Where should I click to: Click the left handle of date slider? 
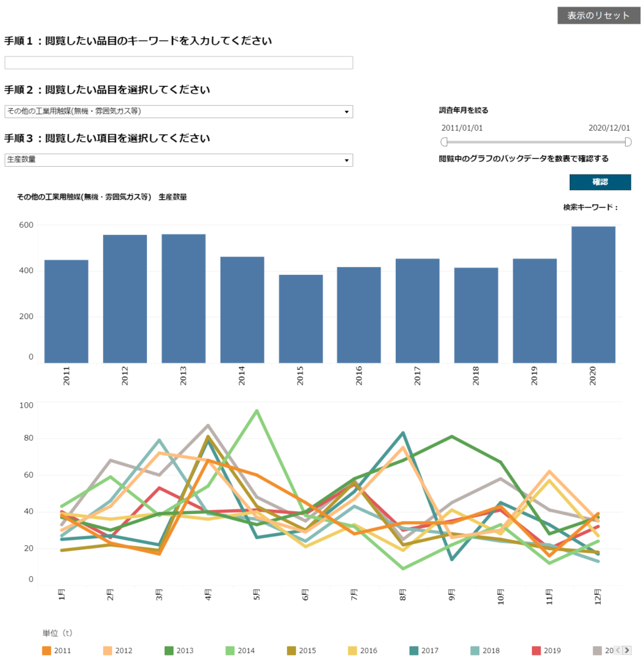(x=444, y=142)
